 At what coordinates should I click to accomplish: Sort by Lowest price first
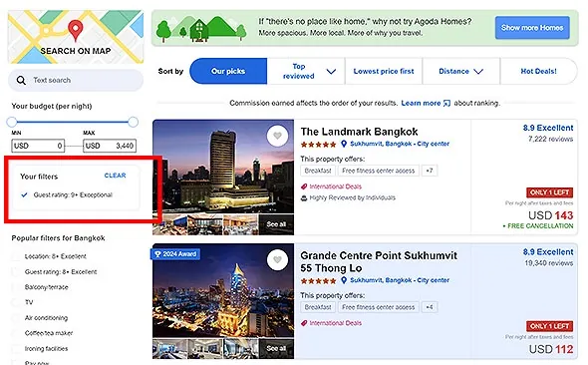click(x=384, y=71)
